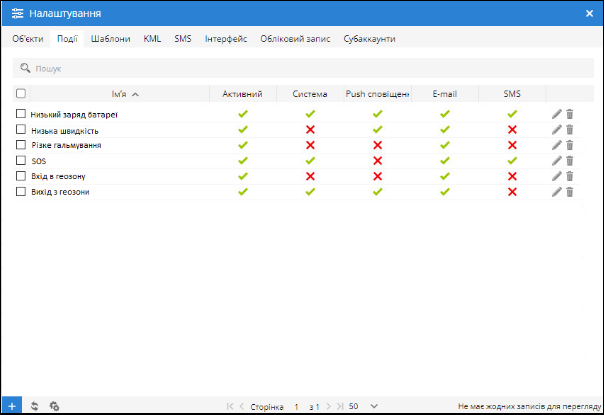Click the page number field
Viewport: 605px width, 415px height.
point(296,407)
